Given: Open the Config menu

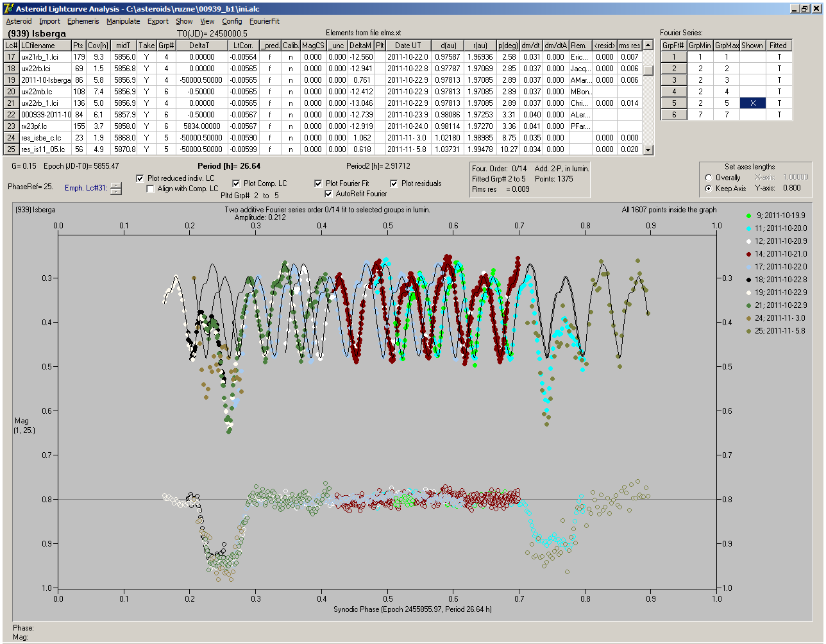Looking at the screenshot, I should tap(232, 21).
